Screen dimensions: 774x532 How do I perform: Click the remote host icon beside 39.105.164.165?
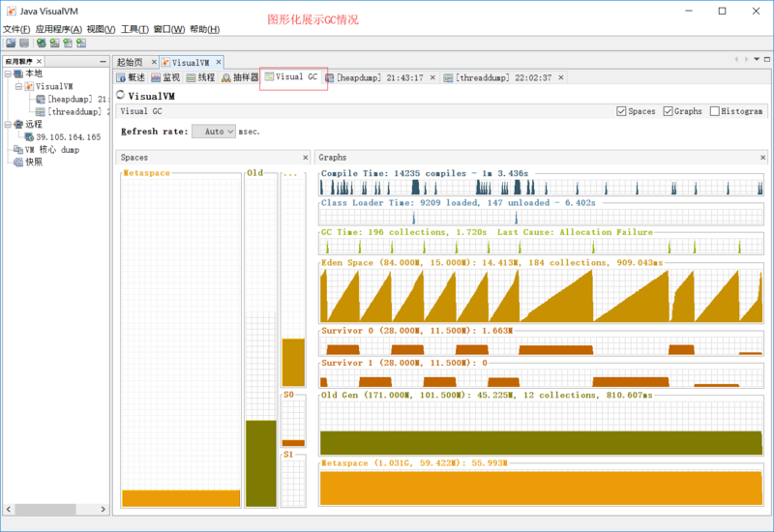29,136
